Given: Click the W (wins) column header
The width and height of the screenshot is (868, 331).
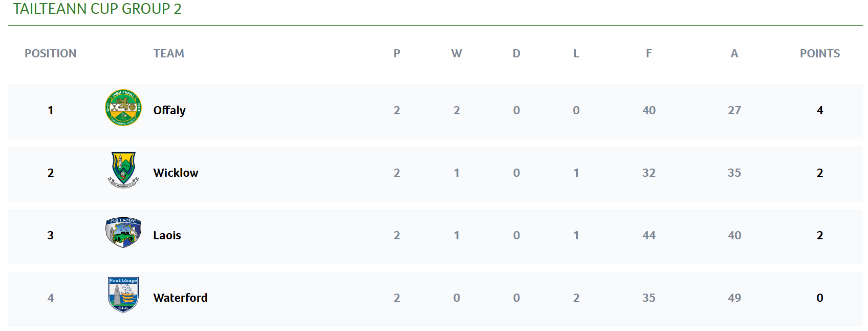Looking at the screenshot, I should click(457, 53).
